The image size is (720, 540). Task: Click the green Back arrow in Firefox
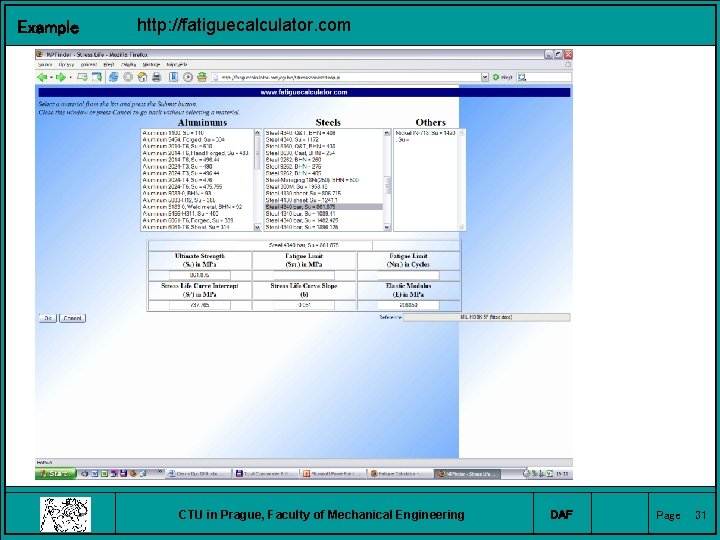click(42, 77)
